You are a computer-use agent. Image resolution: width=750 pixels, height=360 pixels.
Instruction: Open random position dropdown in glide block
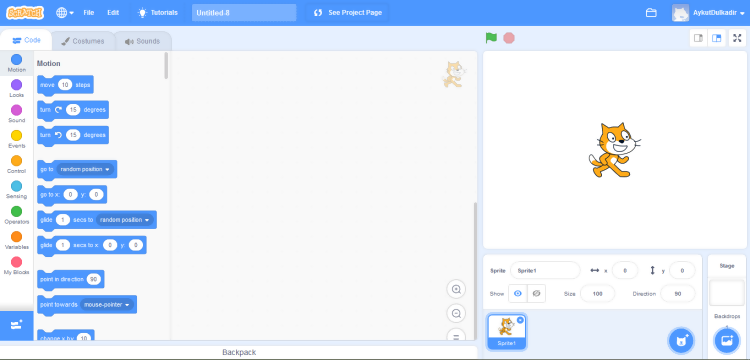[x=124, y=220]
